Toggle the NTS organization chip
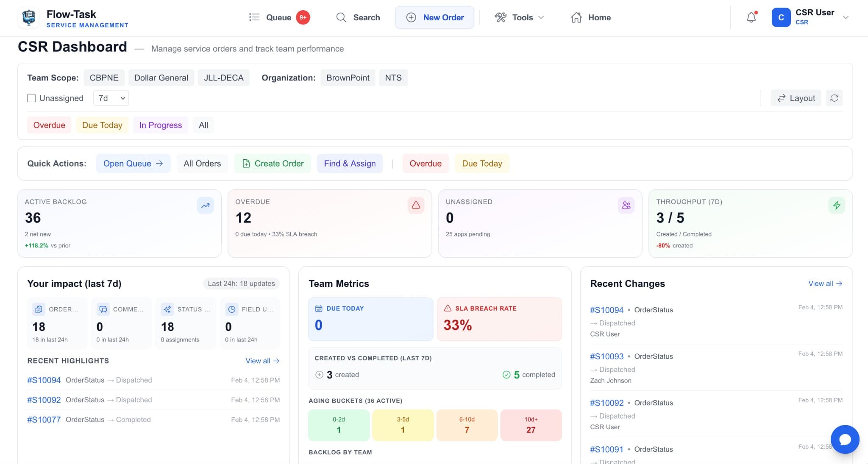The width and height of the screenshot is (868, 464). [x=393, y=78]
